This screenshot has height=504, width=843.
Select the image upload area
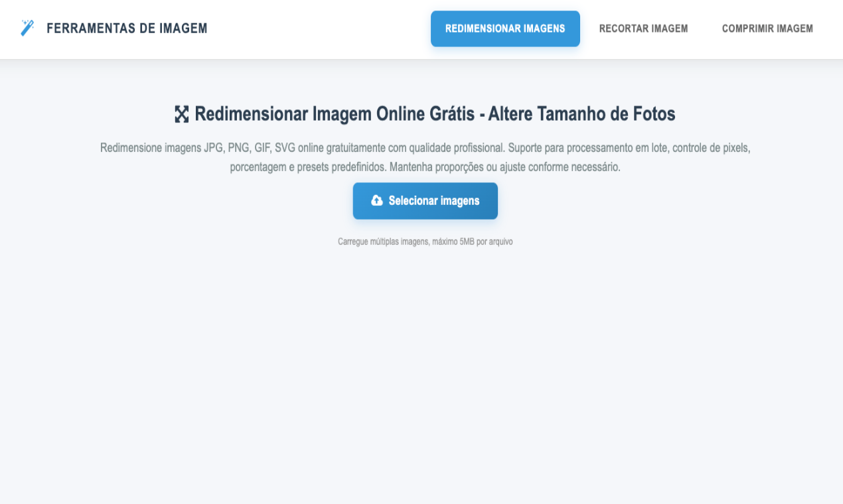(x=425, y=200)
